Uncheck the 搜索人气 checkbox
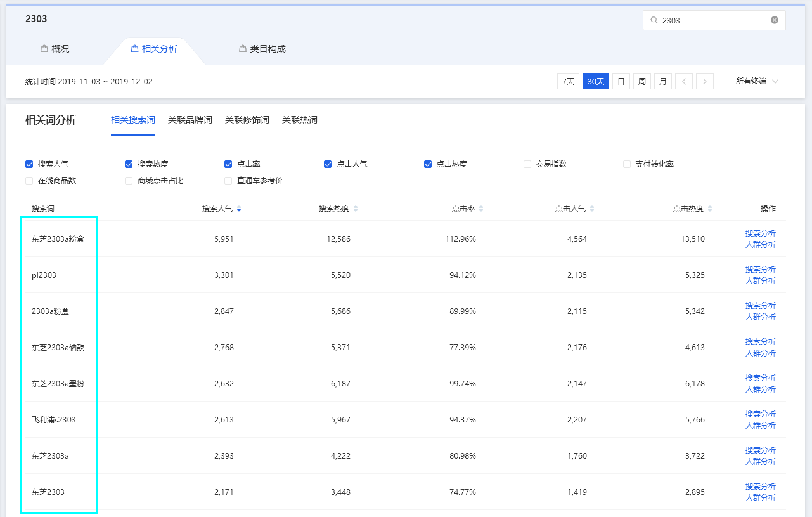This screenshot has height=517, width=812. [29, 164]
